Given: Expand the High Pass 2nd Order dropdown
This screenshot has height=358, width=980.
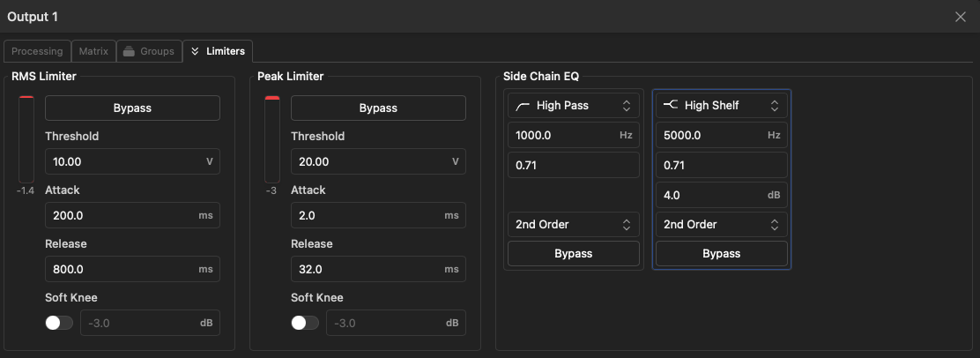Looking at the screenshot, I should click(573, 225).
